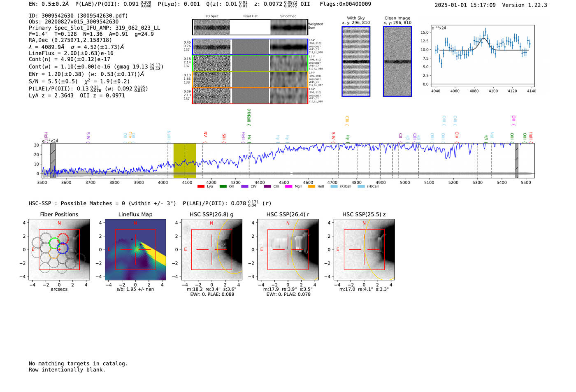Screen dimensions: 576x392
Task: Open the HSC SSP(26.4) r image
Action: click(x=288, y=250)
